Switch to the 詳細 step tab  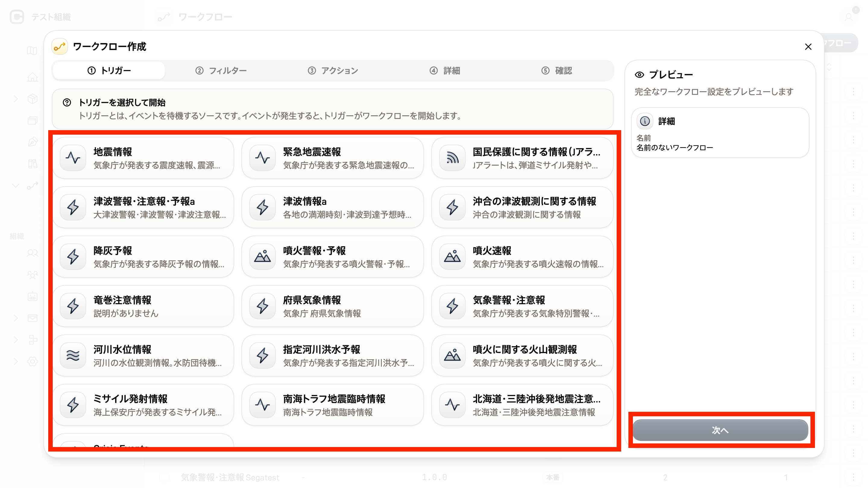[445, 70]
